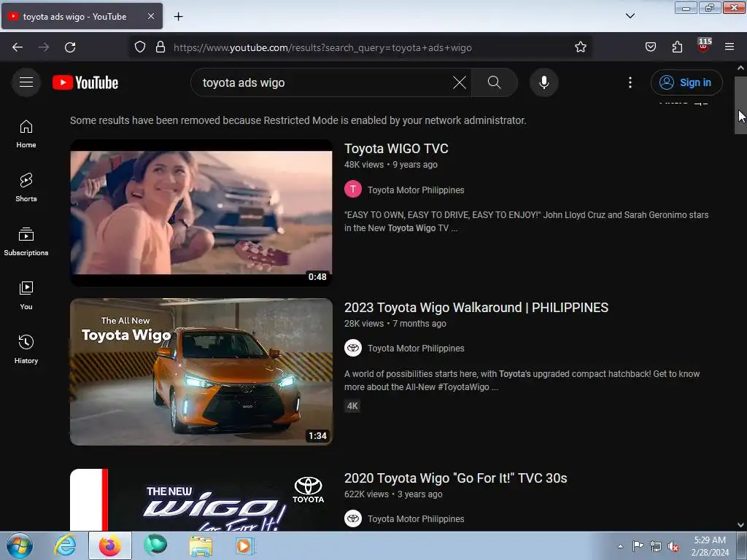Select the toyota ads wigo - YouTube tab
This screenshot has width=747, height=560.
coord(82,16)
